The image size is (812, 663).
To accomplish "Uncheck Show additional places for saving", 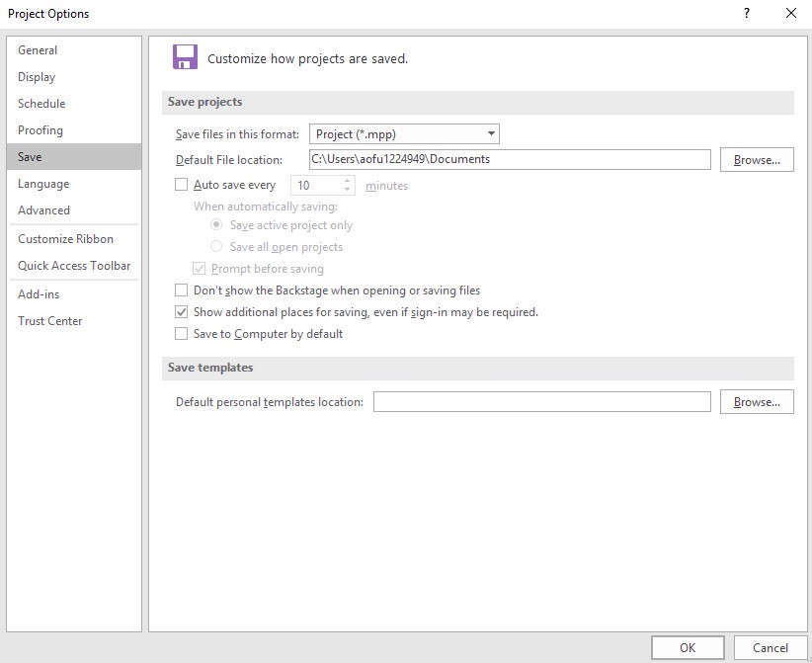I will pyautogui.click(x=181, y=312).
